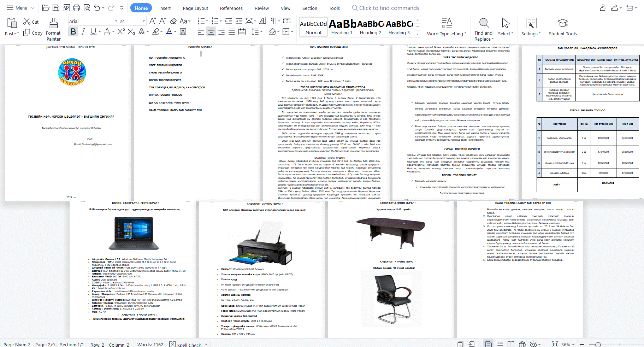The image size is (644, 347).
Task: Click the Export to PDF icon
Action: click(x=66, y=8)
